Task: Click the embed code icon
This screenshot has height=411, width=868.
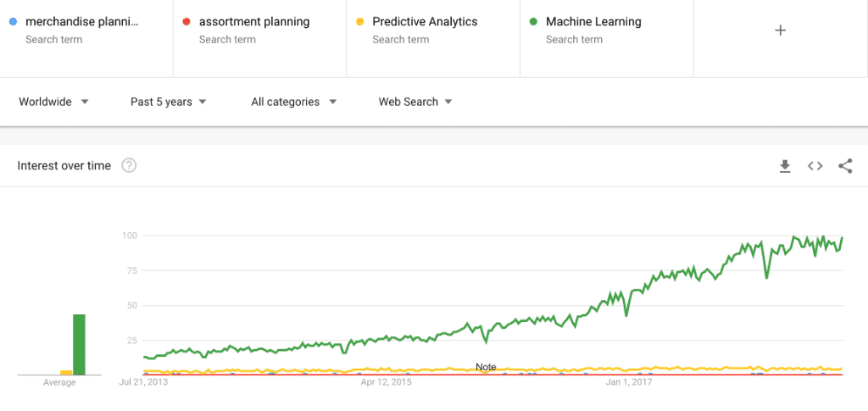Action: (x=815, y=166)
